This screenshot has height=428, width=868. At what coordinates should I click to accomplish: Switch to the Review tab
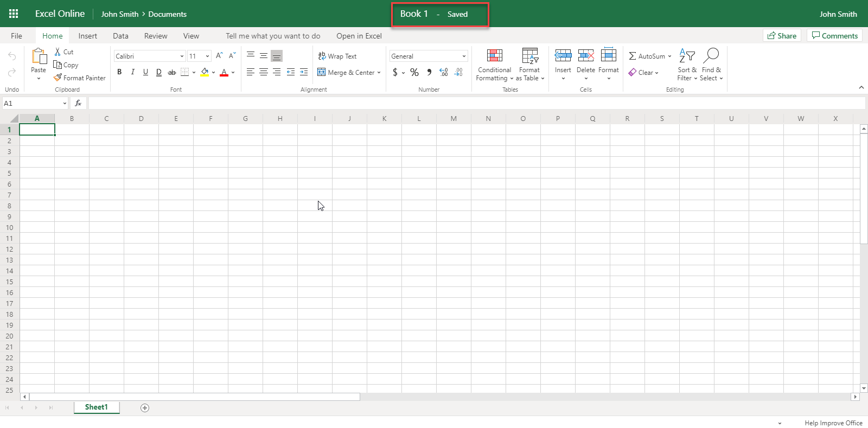pos(156,36)
